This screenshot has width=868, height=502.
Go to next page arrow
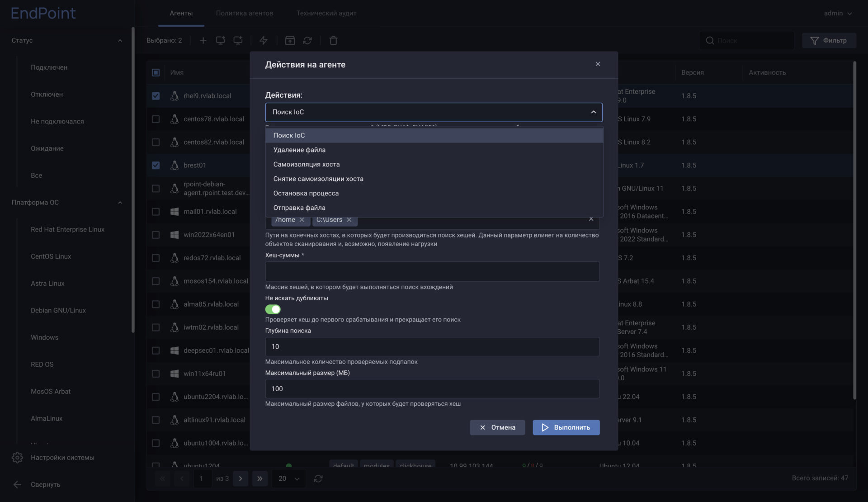click(x=241, y=478)
